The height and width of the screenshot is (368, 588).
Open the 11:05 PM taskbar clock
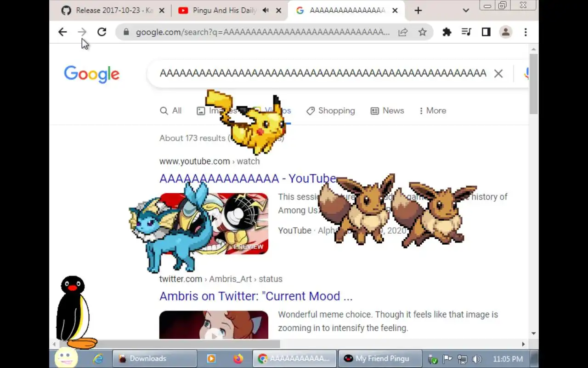(x=508, y=359)
